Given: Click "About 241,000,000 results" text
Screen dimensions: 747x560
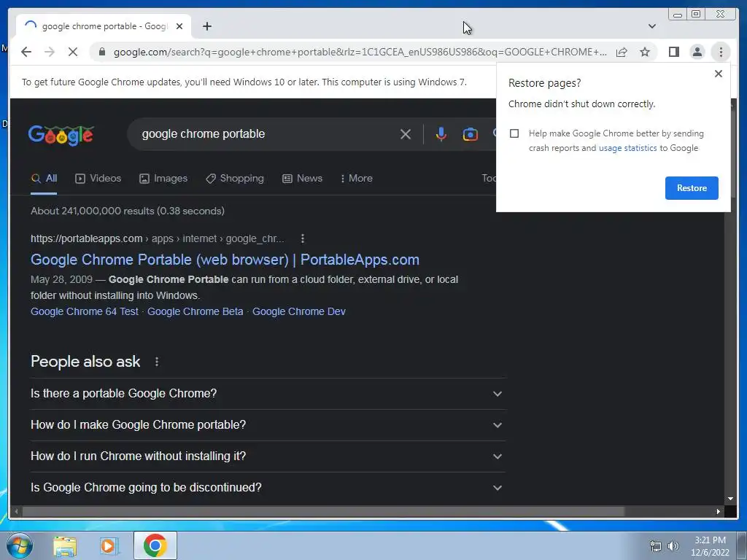Looking at the screenshot, I should pos(93,211).
